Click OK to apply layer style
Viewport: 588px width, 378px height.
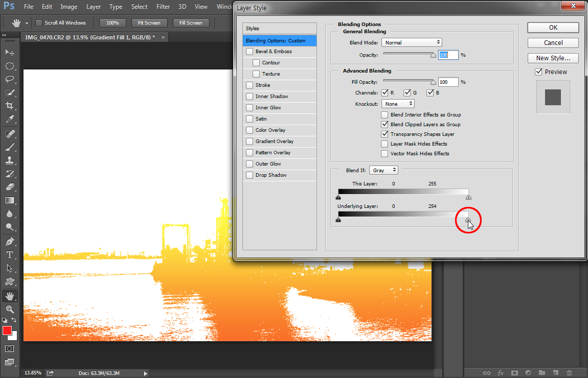pos(553,28)
